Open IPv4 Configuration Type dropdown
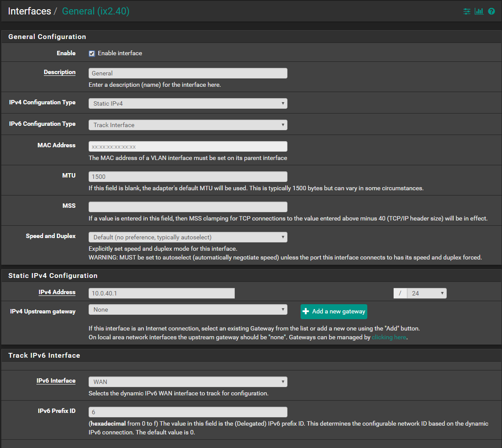The width and height of the screenshot is (502, 448). click(188, 103)
